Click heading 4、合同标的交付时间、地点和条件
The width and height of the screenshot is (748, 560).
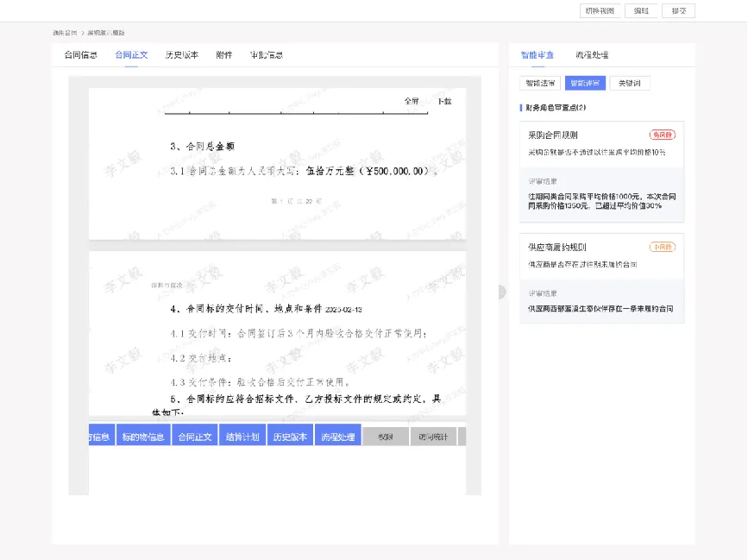(x=246, y=309)
